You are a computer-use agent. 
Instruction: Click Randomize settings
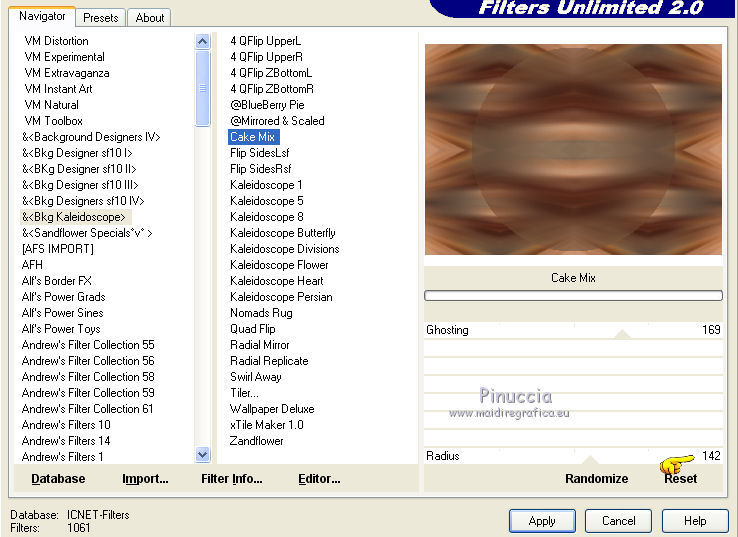596,479
